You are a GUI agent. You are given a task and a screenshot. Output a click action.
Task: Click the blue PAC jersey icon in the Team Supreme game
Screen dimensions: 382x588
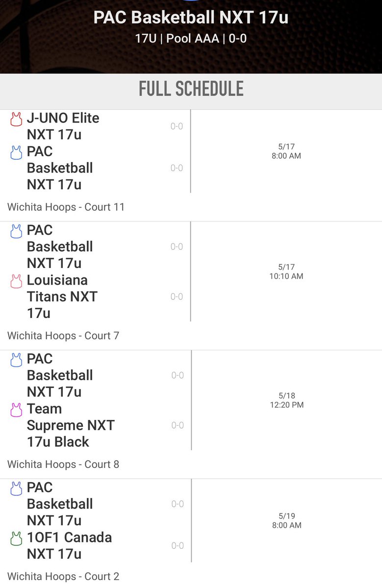(17, 360)
